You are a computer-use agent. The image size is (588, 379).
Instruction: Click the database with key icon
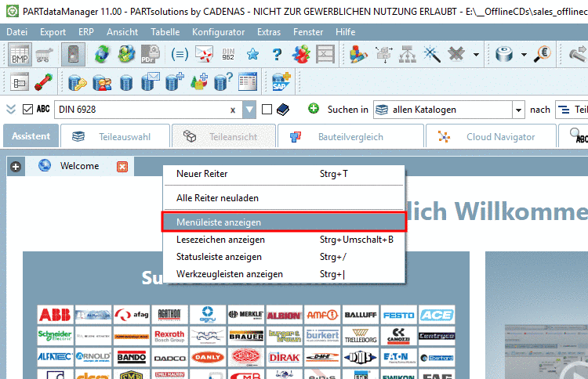click(78, 82)
